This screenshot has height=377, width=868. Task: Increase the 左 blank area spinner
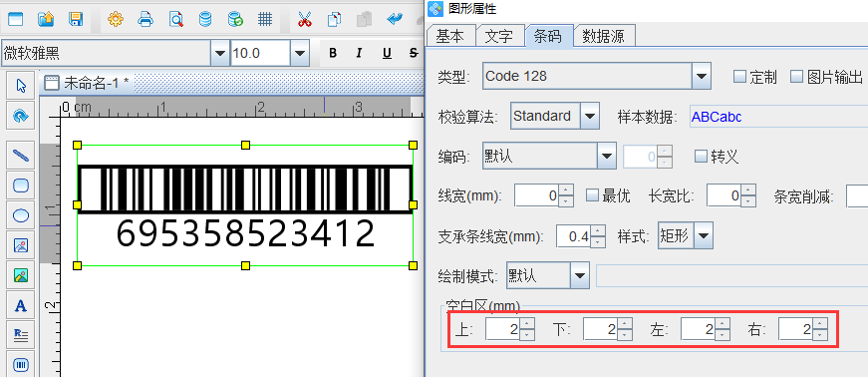[723, 324]
